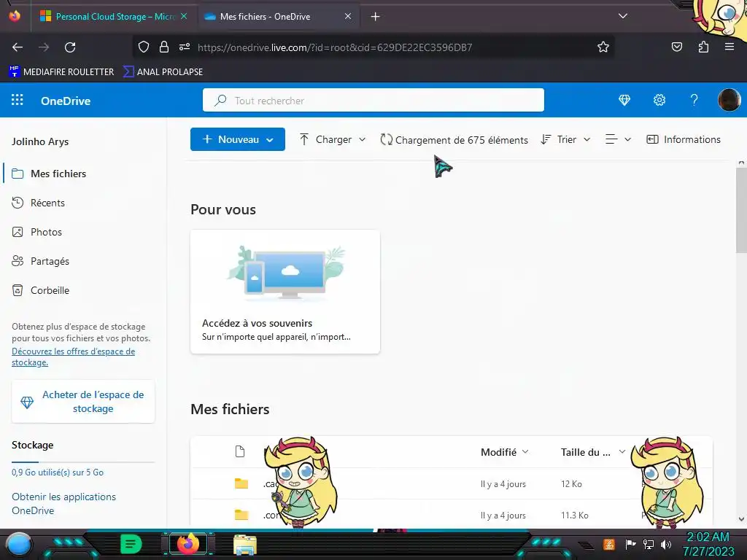Open the Start orb on taskbar
Viewport: 747px width, 560px height.
coord(19,544)
